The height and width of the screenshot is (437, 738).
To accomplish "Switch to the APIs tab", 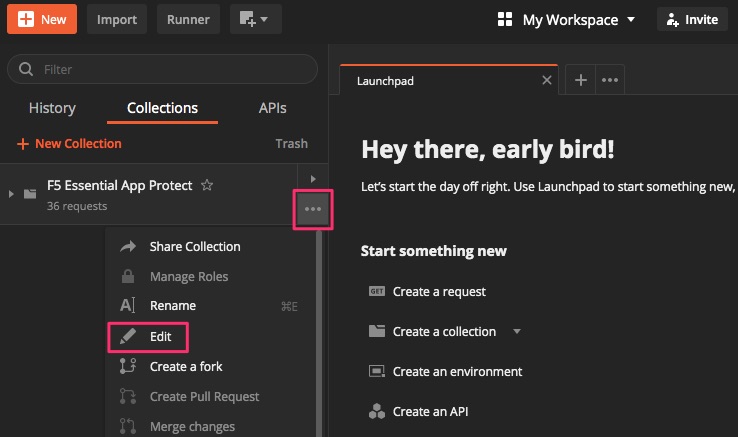I will click(273, 108).
